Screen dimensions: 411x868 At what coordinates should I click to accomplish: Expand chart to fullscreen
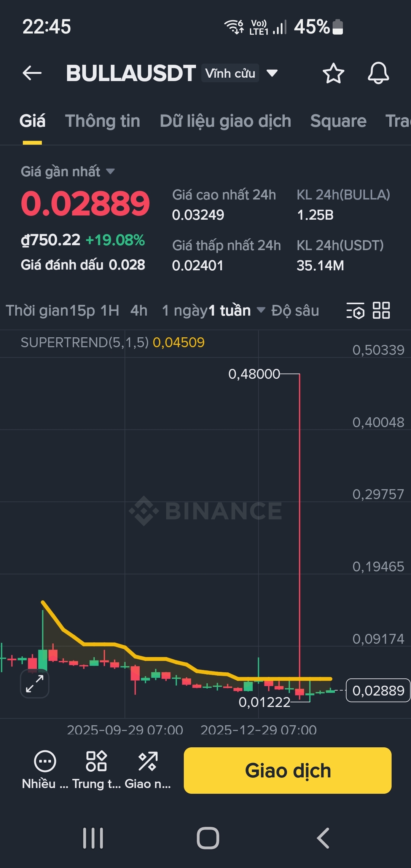coord(35,684)
